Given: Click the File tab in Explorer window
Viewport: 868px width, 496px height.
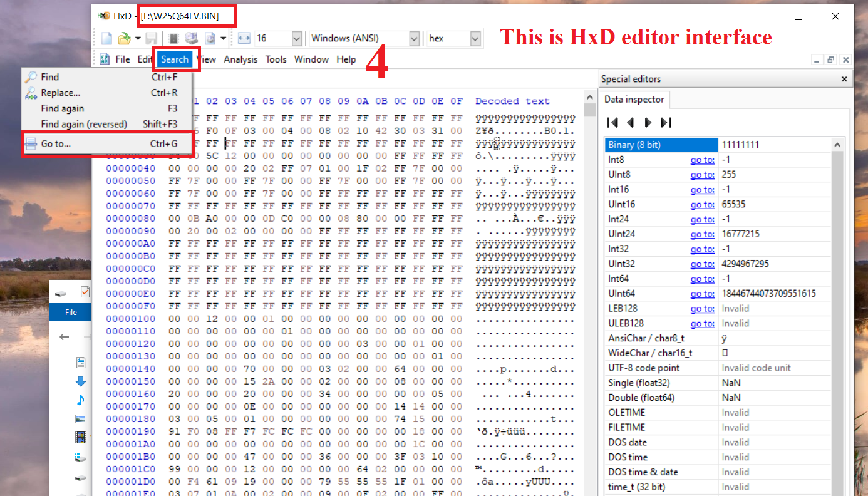Looking at the screenshot, I should click(71, 312).
